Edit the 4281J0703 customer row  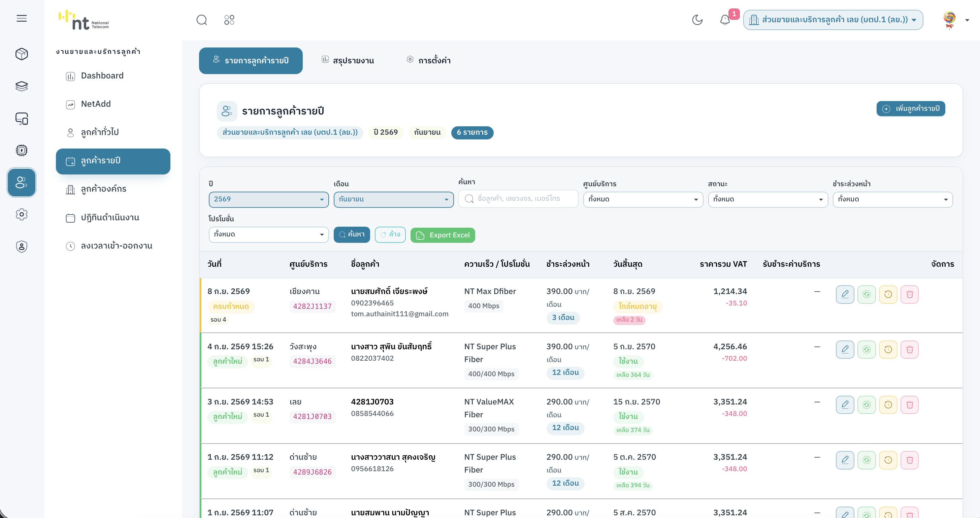point(845,404)
